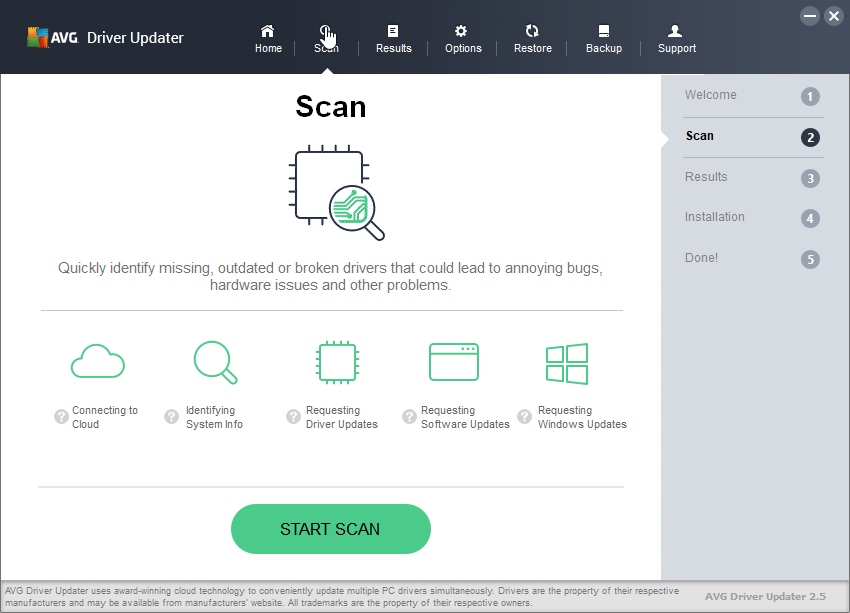Click the START SCAN button
The image size is (850, 613).
(x=331, y=529)
